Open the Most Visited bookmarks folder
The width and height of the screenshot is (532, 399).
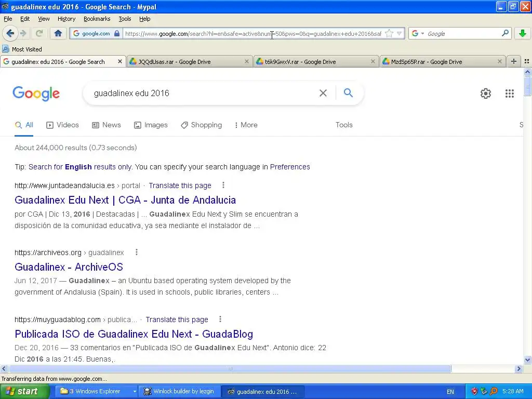(22, 49)
